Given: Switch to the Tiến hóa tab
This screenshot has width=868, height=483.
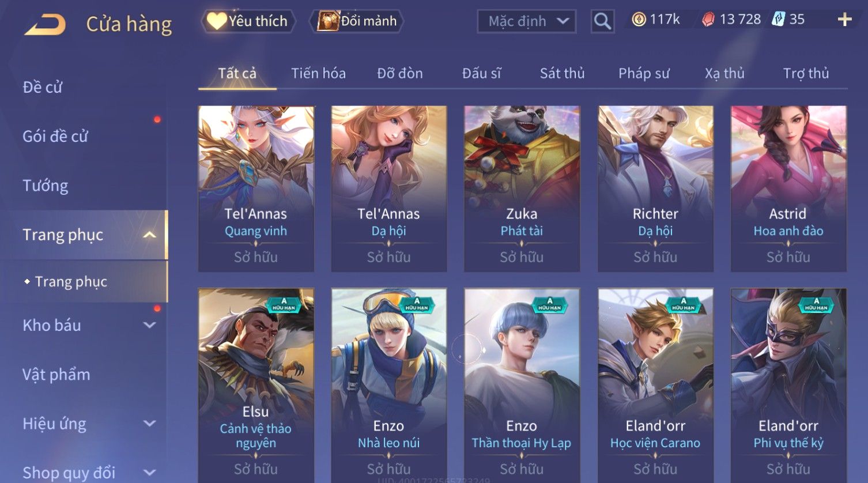Looking at the screenshot, I should [x=318, y=73].
